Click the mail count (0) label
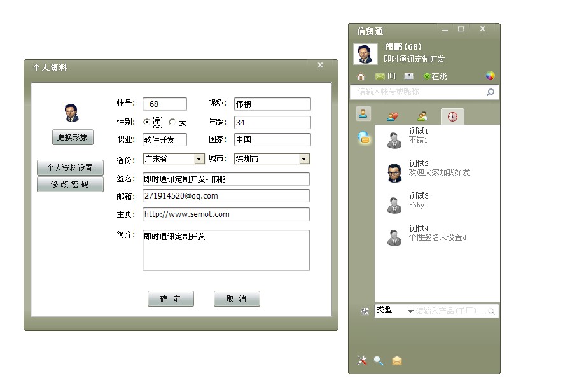Viewport: 565px width, 392px height. 391,76
